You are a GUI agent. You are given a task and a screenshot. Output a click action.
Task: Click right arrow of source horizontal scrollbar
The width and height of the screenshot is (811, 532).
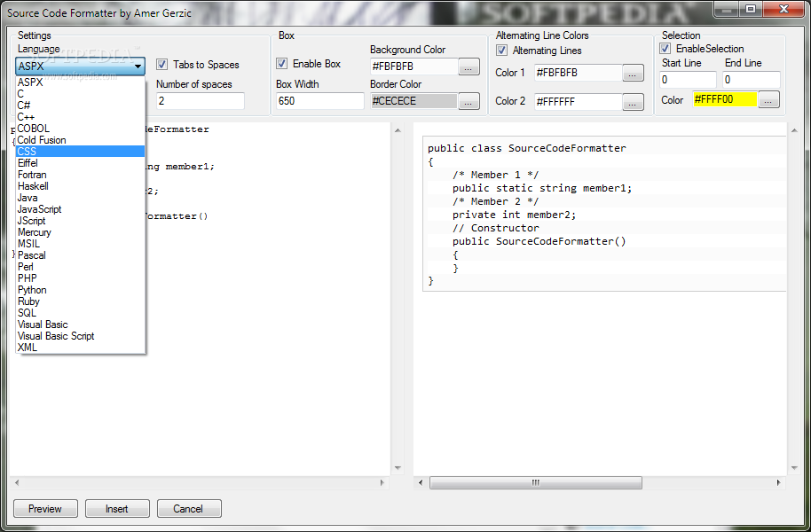382,482
